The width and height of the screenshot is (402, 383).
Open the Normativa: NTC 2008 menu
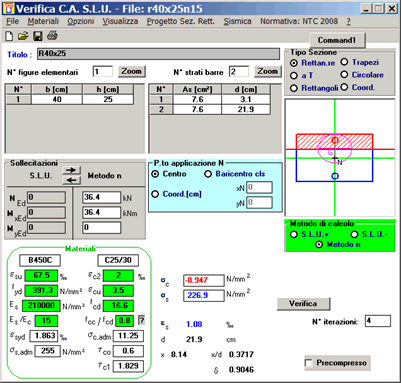[x=299, y=21]
